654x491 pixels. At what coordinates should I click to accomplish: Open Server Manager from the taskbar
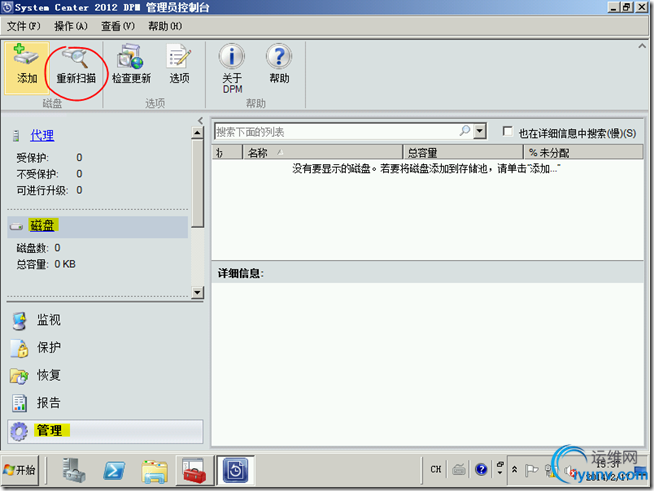coord(74,470)
